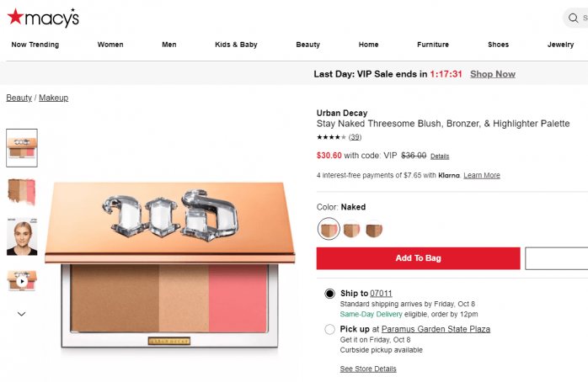Select the Ship to radio button
Screen dimensions: 588x382
pyautogui.click(x=329, y=294)
